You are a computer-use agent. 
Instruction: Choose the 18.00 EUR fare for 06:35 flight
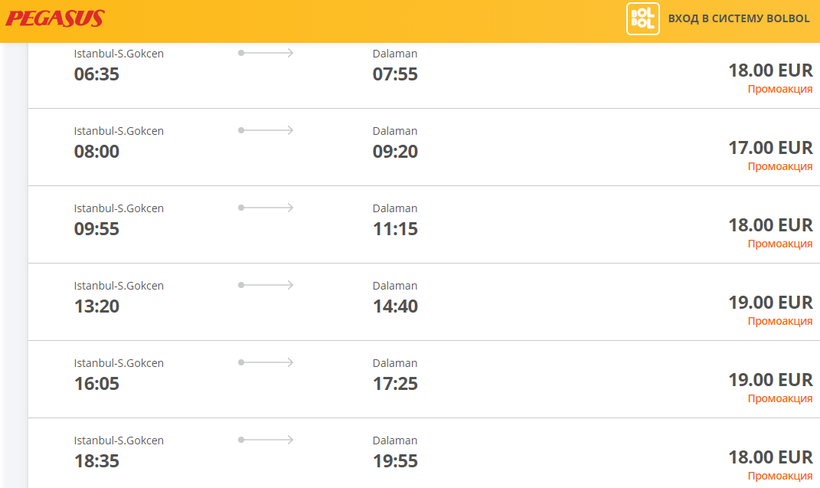pos(770,70)
